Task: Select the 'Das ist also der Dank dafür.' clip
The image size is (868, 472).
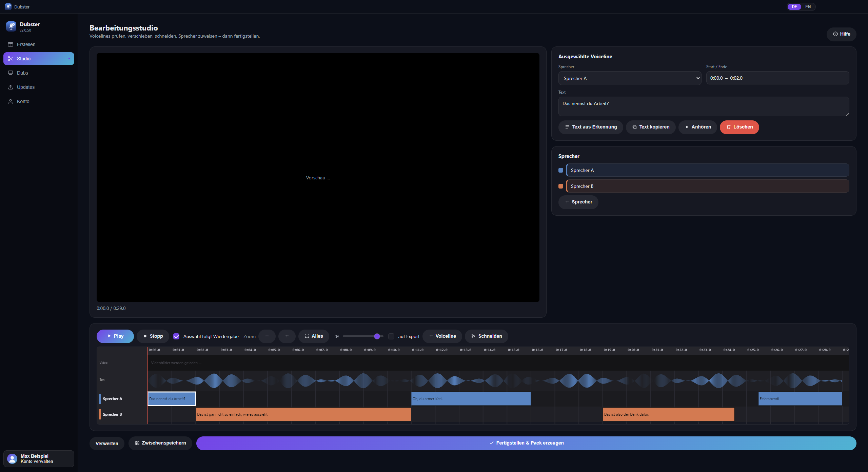Action: (x=669, y=414)
